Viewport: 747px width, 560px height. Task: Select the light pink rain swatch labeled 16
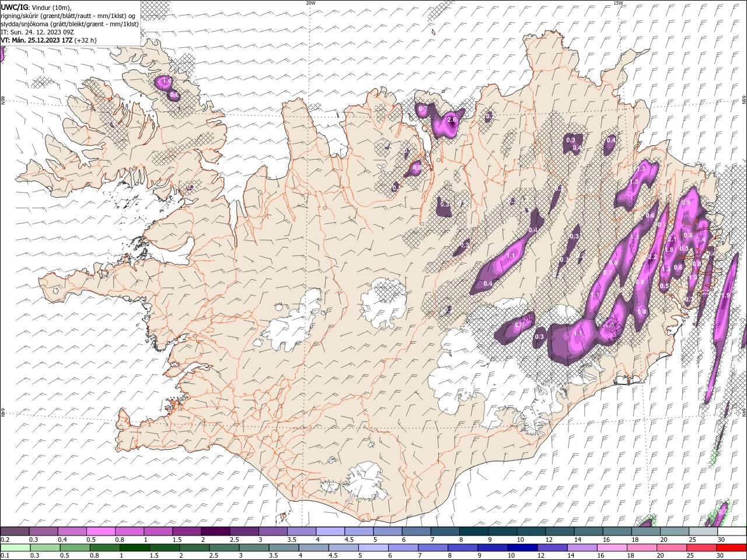point(611,548)
